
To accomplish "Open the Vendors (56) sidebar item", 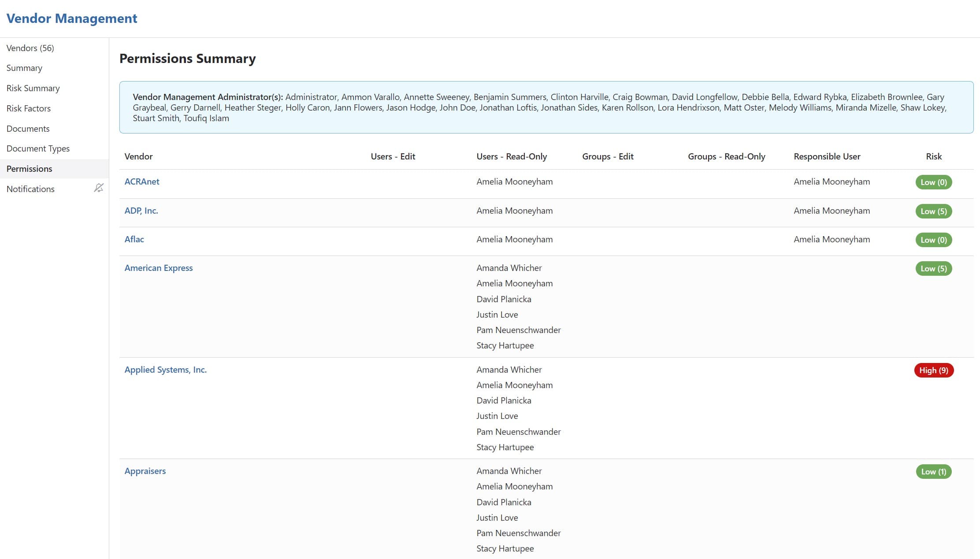I will pos(30,48).
